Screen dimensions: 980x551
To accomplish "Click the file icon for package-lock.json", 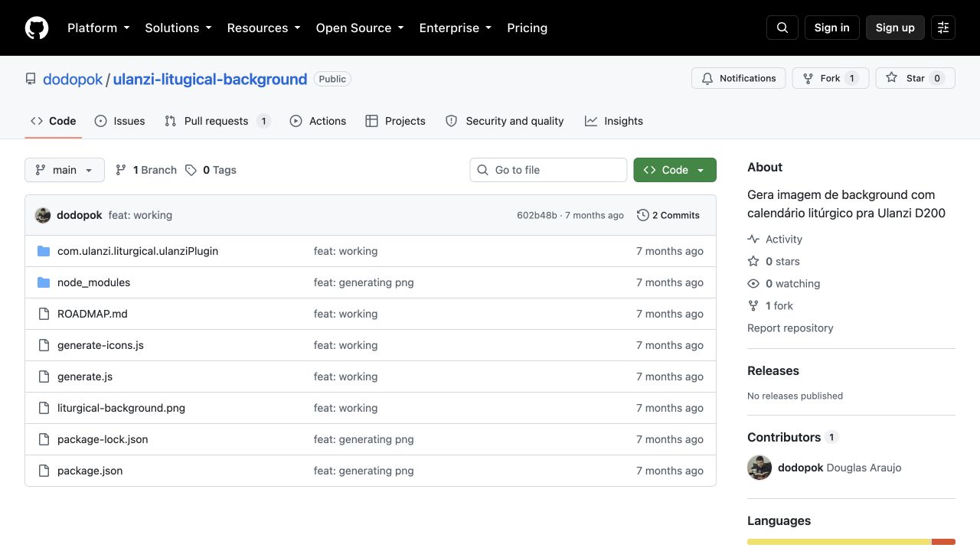I will coord(44,439).
